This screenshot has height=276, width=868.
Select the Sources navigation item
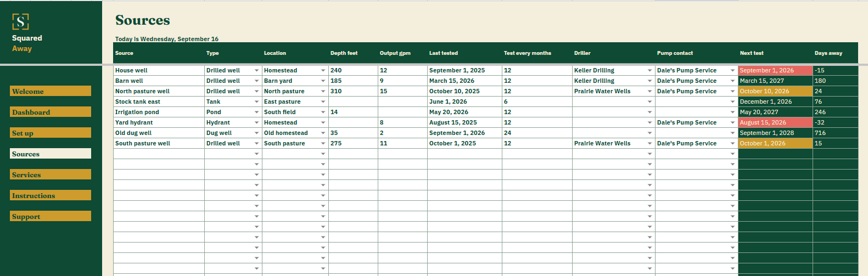pyautogui.click(x=51, y=154)
